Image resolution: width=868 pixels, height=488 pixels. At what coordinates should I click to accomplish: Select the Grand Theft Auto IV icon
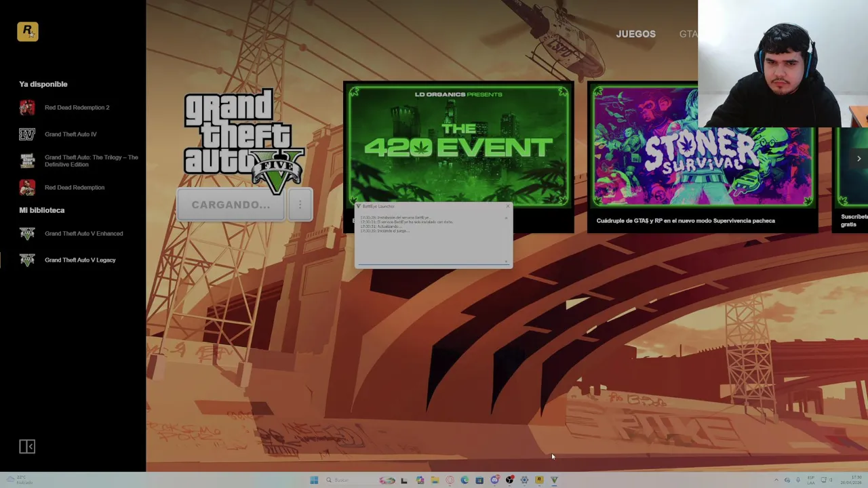(x=26, y=134)
